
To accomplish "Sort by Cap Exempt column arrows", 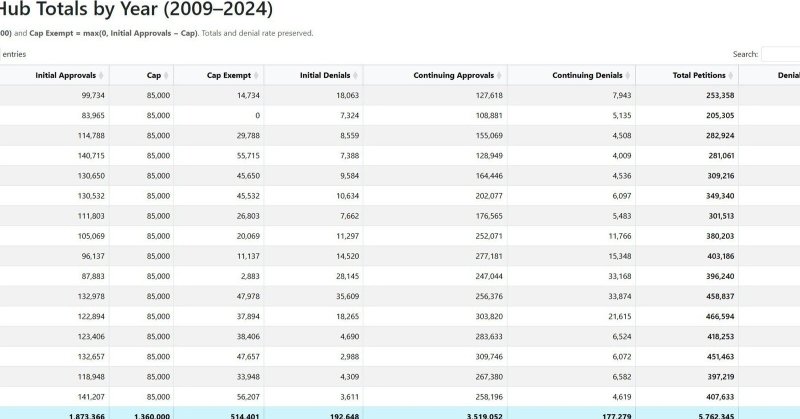I will [x=256, y=76].
